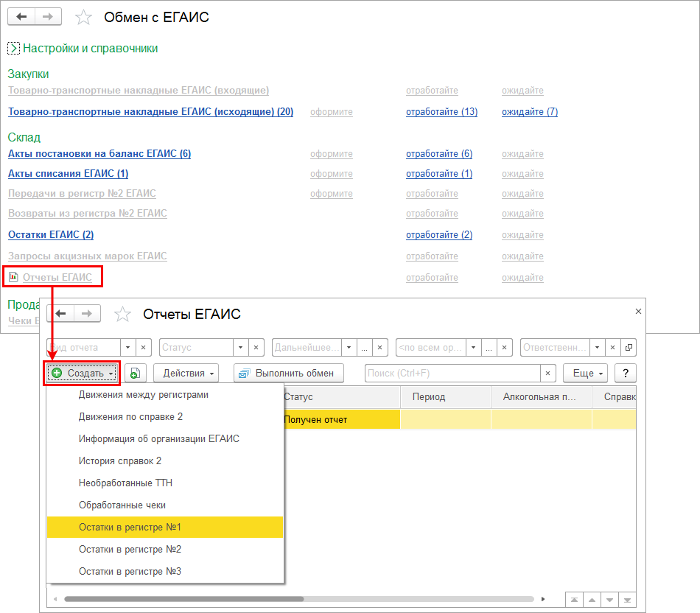The height and width of the screenshot is (613, 700).
Task: Select Движения по справке 2
Action: tap(165, 416)
